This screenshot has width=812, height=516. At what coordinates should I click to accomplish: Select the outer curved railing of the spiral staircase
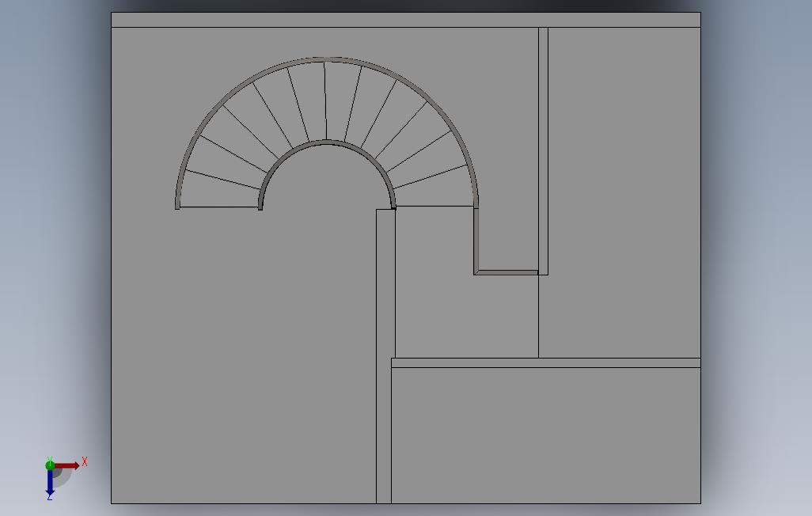click(326, 59)
